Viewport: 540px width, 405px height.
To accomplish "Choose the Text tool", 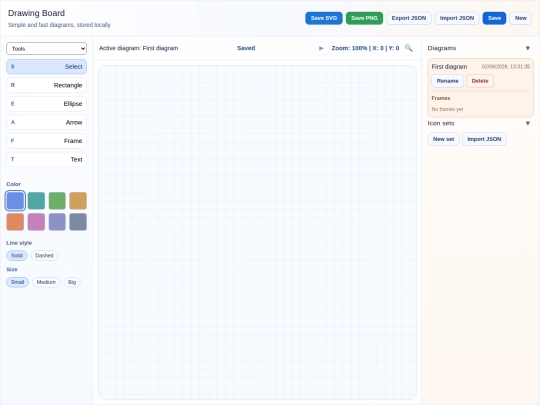I will tap(46, 159).
